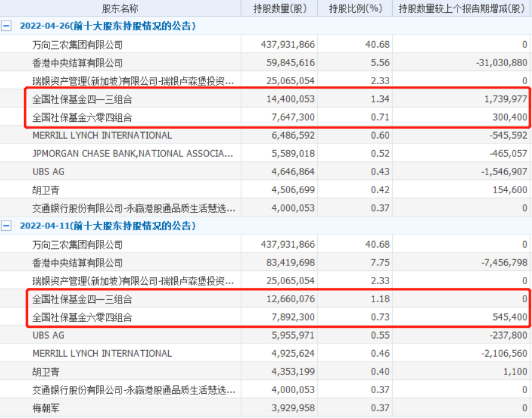The width and height of the screenshot is (532, 418).
Task: Select MERRILL LYNCH INTERNATIONAL row holding 6,486,592 shares
Action: tap(266, 136)
